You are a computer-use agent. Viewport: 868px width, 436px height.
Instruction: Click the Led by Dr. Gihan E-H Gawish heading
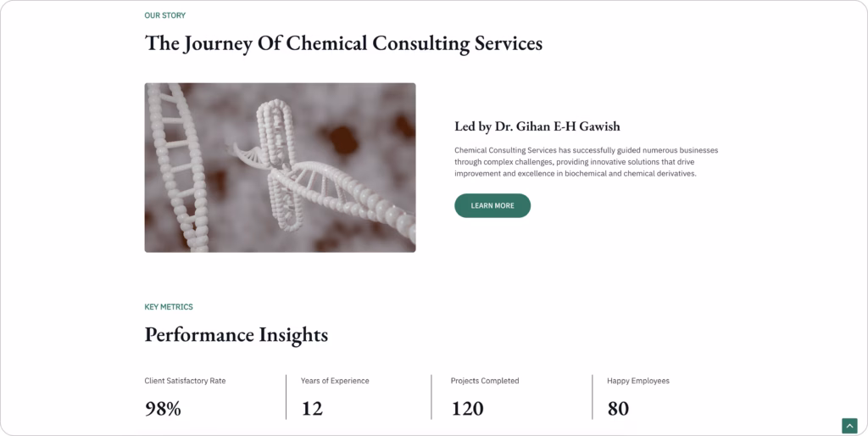pyautogui.click(x=537, y=127)
